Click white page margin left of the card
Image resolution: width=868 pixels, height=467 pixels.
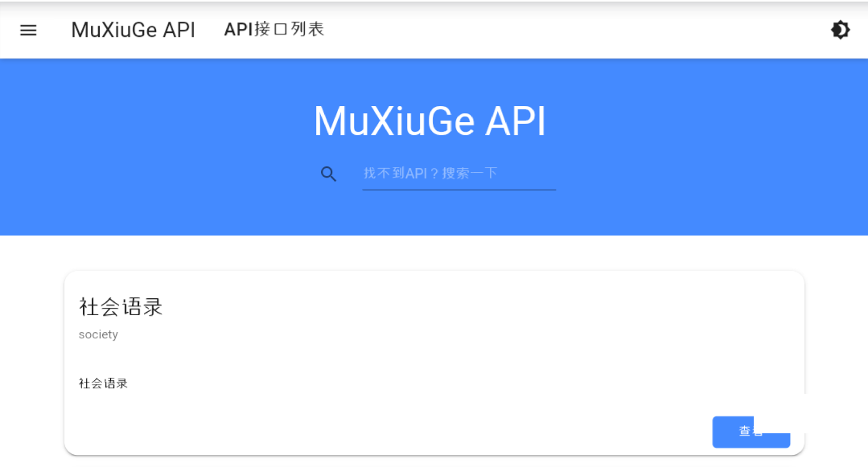(32, 362)
